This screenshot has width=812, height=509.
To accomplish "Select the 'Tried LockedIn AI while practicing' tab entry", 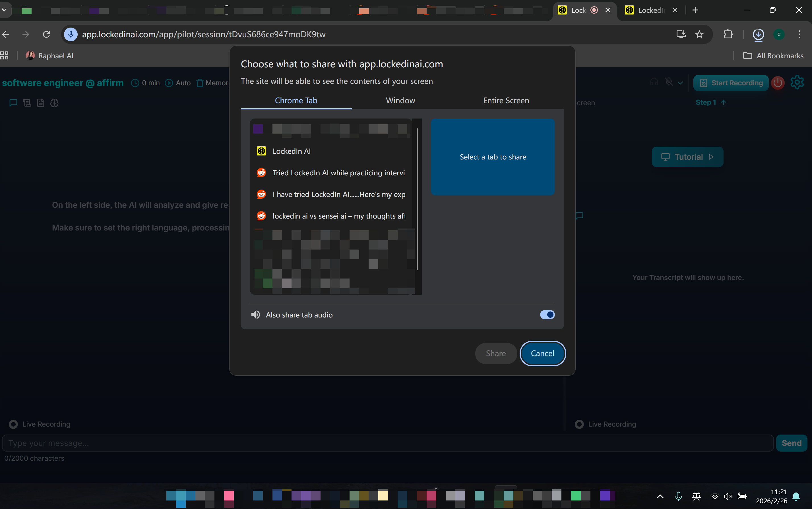I will pos(338,173).
